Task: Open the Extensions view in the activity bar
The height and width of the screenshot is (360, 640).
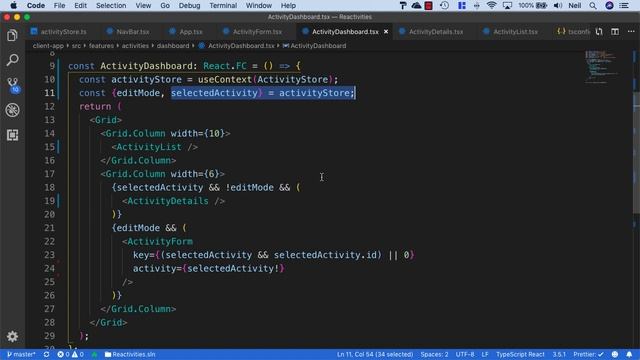Action: [x=12, y=135]
